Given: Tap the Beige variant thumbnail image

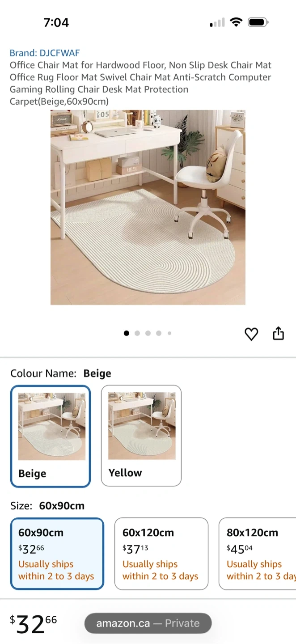Looking at the screenshot, I should pyautogui.click(x=52, y=427).
